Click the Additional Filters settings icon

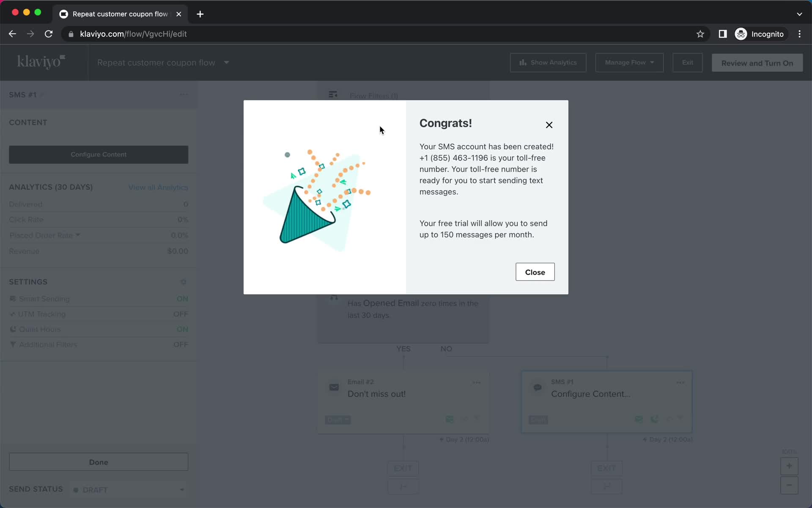[x=12, y=344]
